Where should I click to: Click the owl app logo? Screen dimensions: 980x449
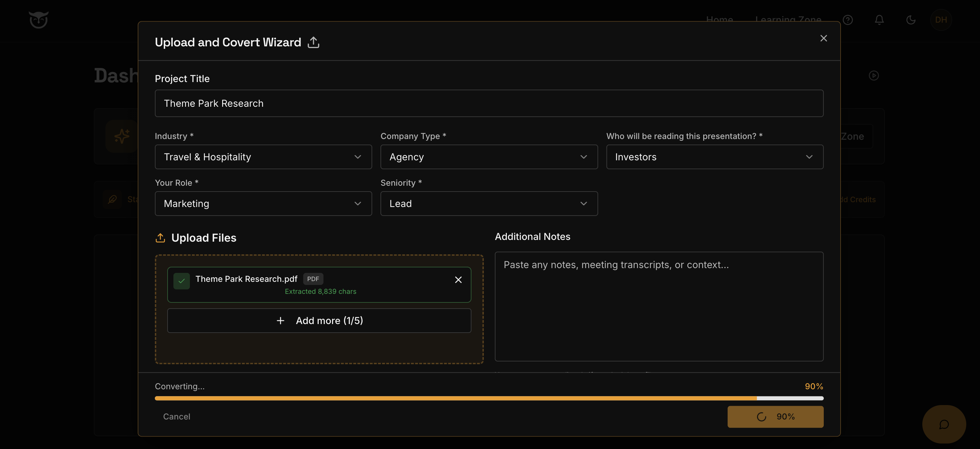pyautogui.click(x=38, y=20)
